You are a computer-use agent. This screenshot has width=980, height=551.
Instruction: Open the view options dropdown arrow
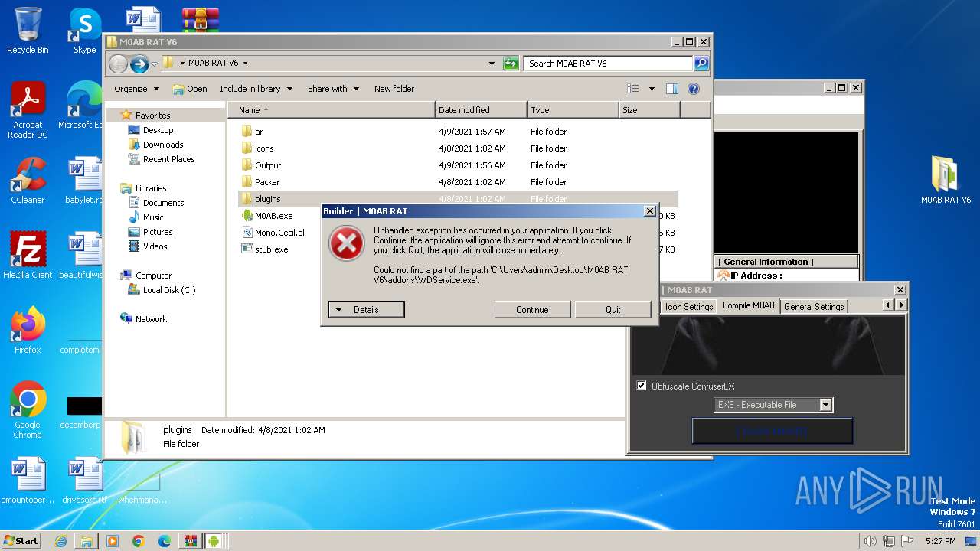pos(652,89)
